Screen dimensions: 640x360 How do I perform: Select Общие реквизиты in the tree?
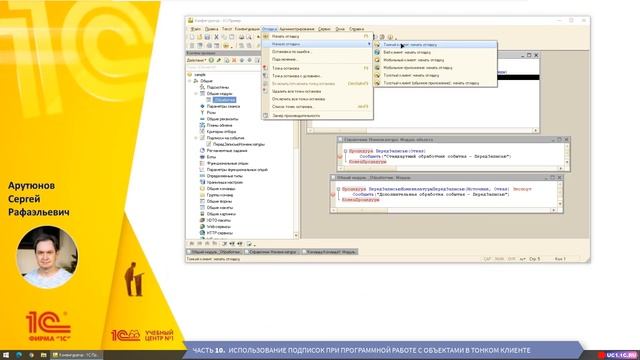(222, 119)
